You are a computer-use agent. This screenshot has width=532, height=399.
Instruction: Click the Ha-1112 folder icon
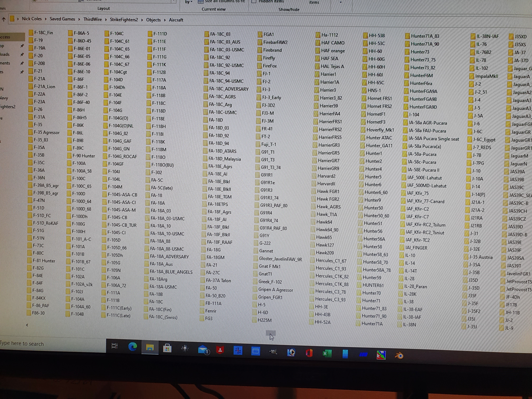point(318,35)
